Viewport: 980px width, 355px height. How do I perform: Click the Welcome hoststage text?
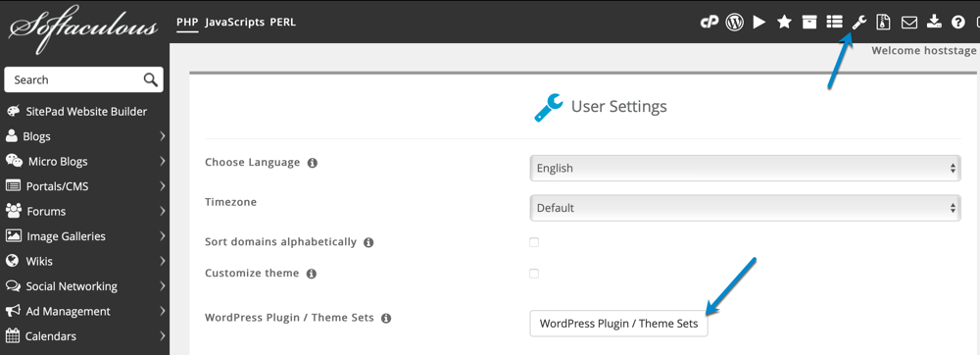(x=924, y=51)
